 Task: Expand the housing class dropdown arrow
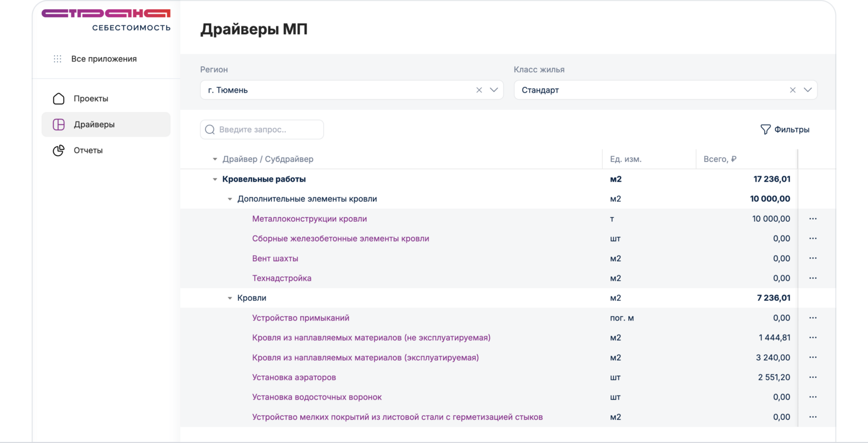pyautogui.click(x=808, y=90)
